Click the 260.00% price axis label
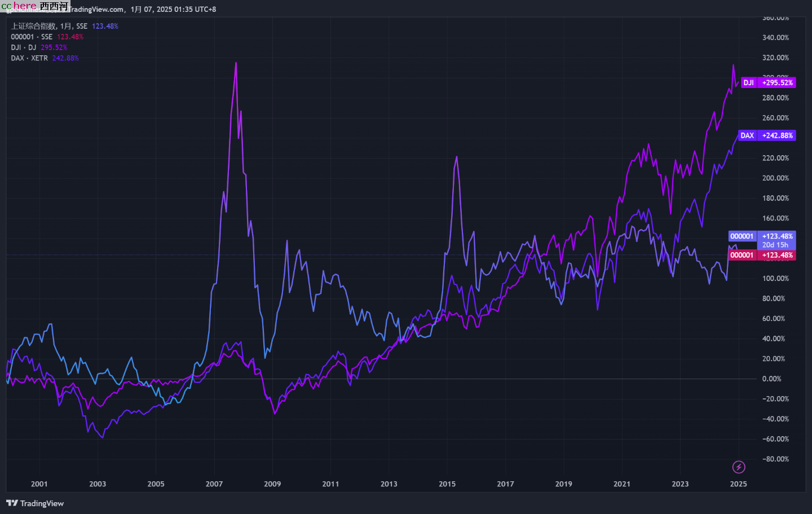Image resolution: width=812 pixels, height=514 pixels. tap(775, 118)
